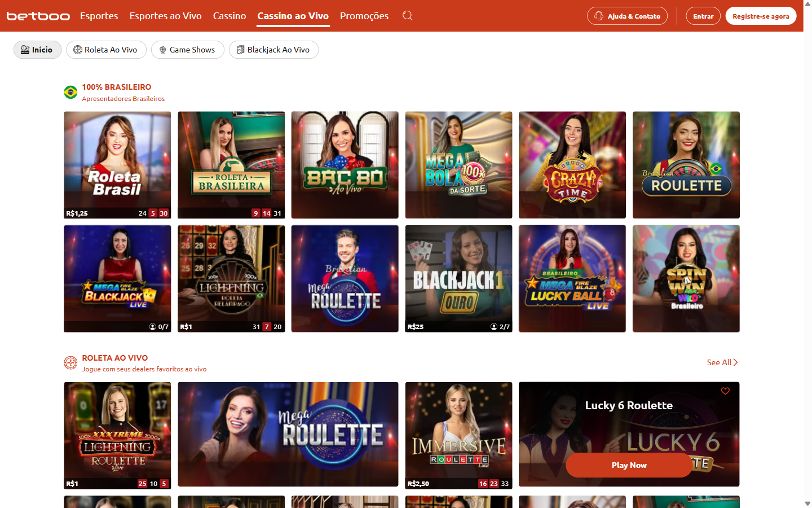
Task: Open Mega Bola da Sorte game
Action: click(458, 165)
